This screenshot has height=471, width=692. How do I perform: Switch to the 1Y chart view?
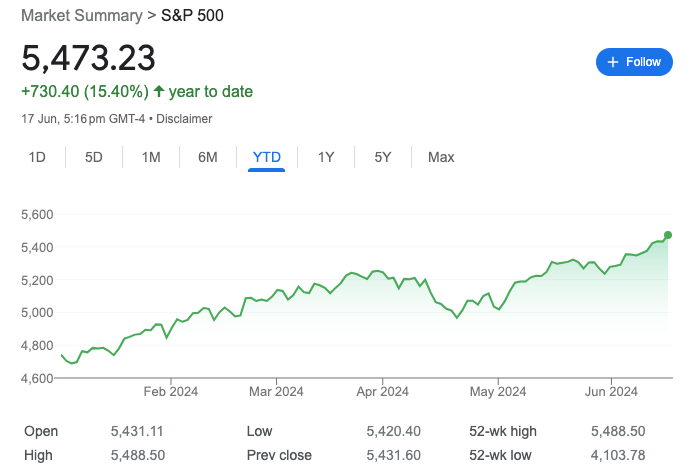pos(326,157)
